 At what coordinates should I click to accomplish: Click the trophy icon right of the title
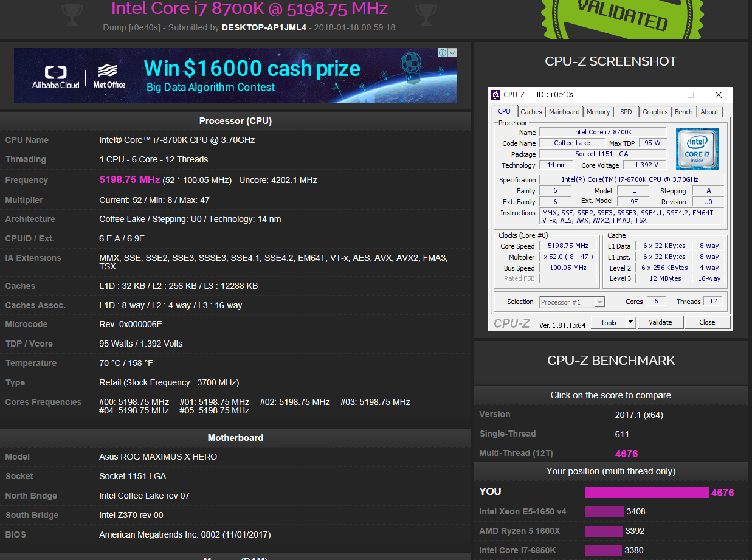(426, 14)
